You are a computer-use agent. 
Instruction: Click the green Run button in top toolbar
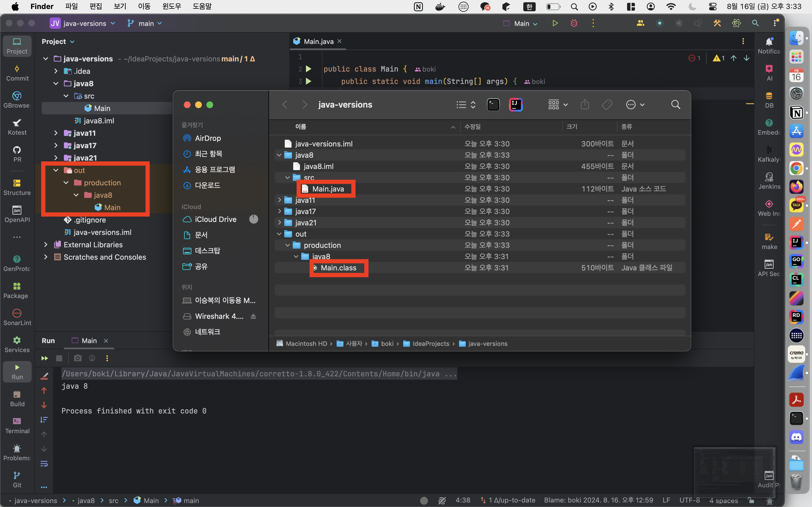pyautogui.click(x=555, y=23)
